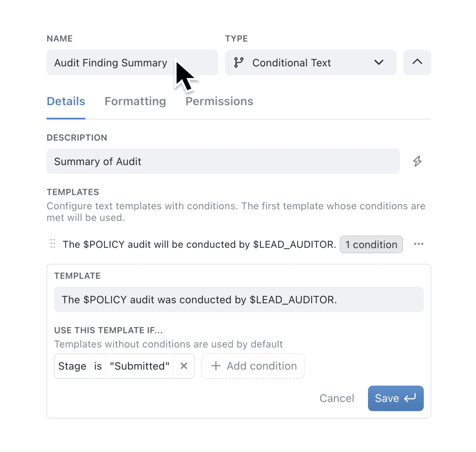This screenshot has height=452, width=476.
Task: Click the Add condition button
Action: (x=253, y=366)
